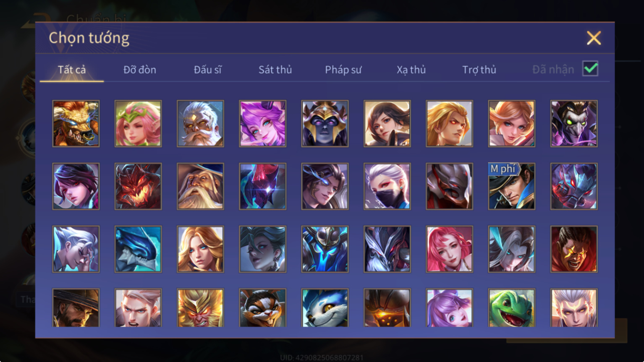Choose the red demon hero portrait
644x362 pixels.
tap(138, 186)
